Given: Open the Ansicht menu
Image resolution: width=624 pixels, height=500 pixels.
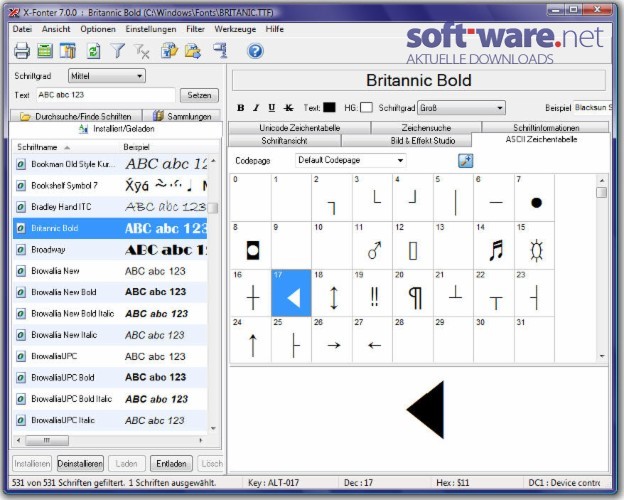Looking at the screenshot, I should (x=56, y=29).
